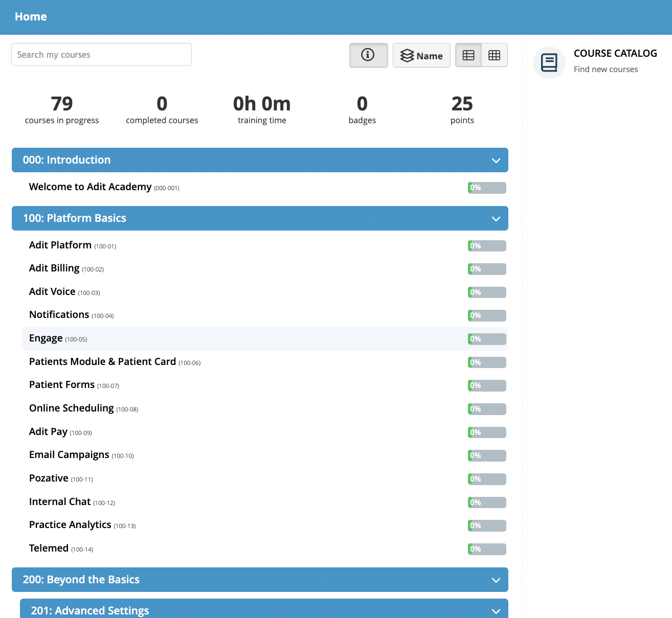The image size is (672, 618).
Task: Click the Internal Chat progress bar
Action: click(487, 502)
